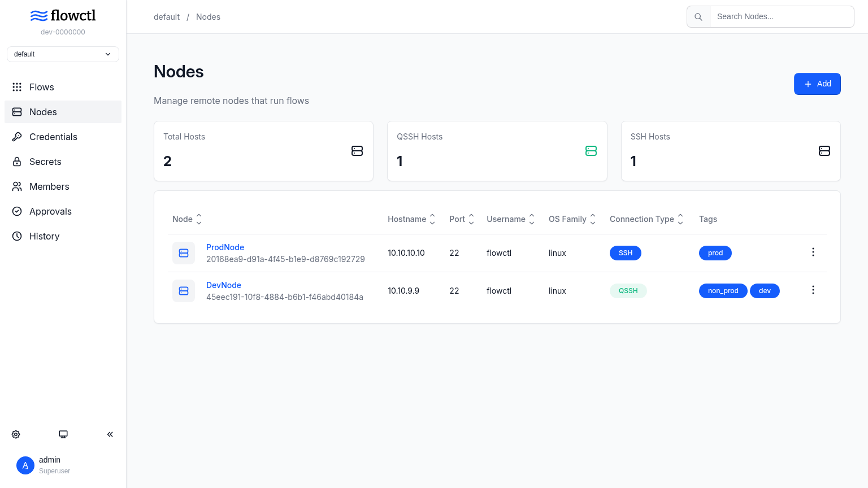Click the hostname 10.10.10.10
Screen dimensions: 868x488
[x=406, y=253]
